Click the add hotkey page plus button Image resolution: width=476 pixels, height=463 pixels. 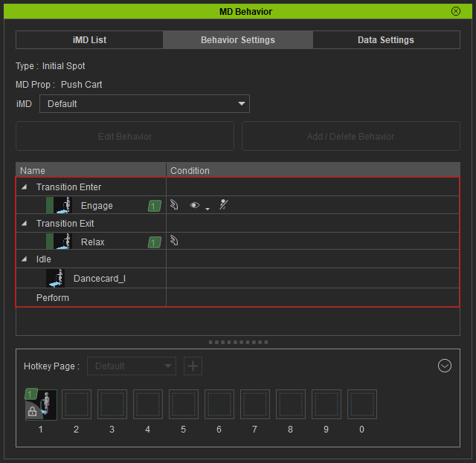pyautogui.click(x=193, y=366)
